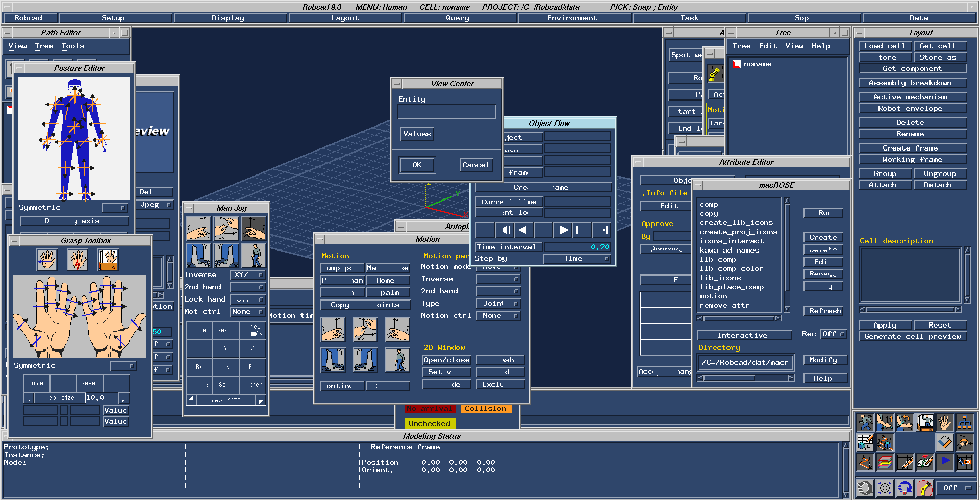980x500 pixels.
Task: Click the crosshair target view icon
Action: point(885,488)
